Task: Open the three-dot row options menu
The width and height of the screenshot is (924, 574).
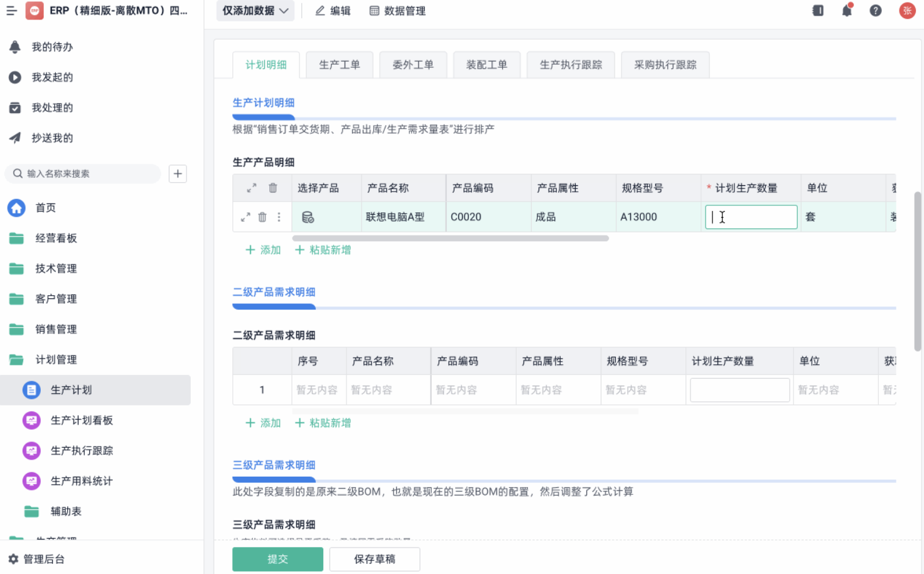Action: 279,217
